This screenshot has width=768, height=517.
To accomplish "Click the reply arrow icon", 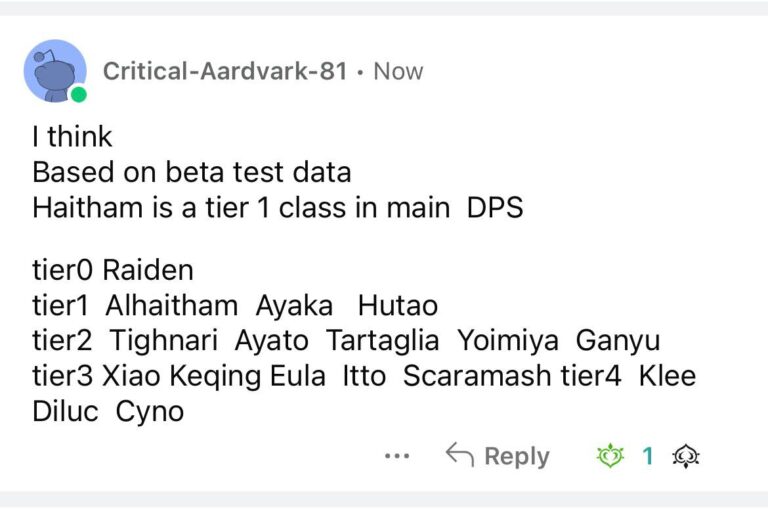I will [459, 456].
